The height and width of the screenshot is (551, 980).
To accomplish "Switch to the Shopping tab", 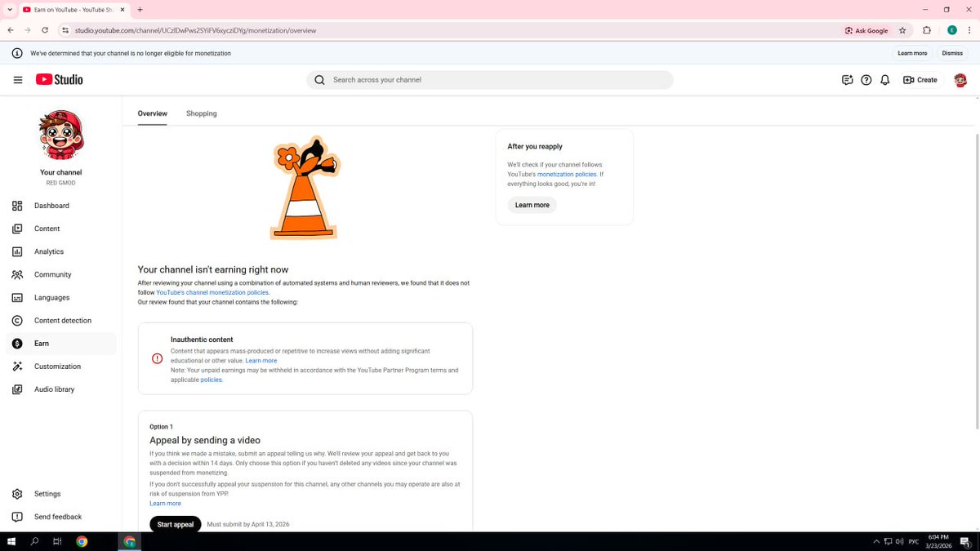I will click(x=202, y=113).
